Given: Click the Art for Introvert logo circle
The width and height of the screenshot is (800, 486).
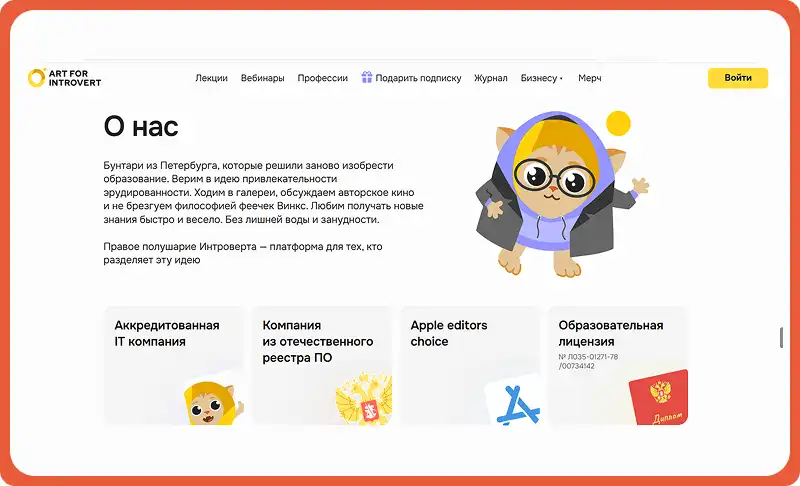Looking at the screenshot, I should (37, 78).
